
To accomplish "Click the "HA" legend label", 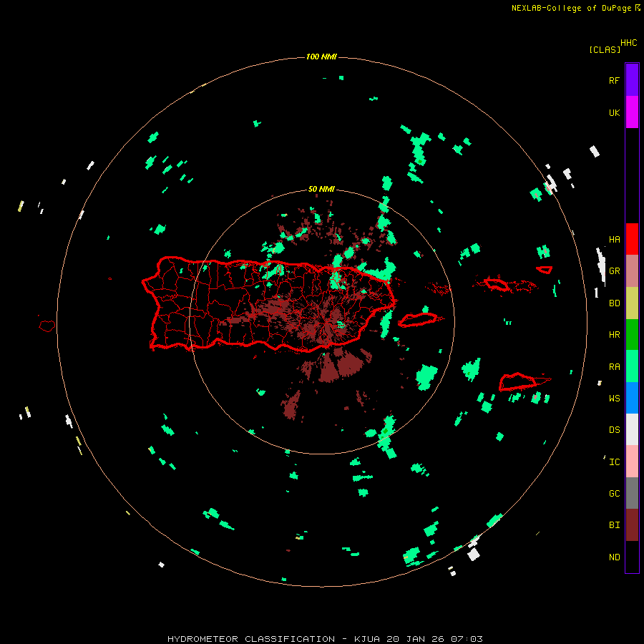I will point(614,240).
